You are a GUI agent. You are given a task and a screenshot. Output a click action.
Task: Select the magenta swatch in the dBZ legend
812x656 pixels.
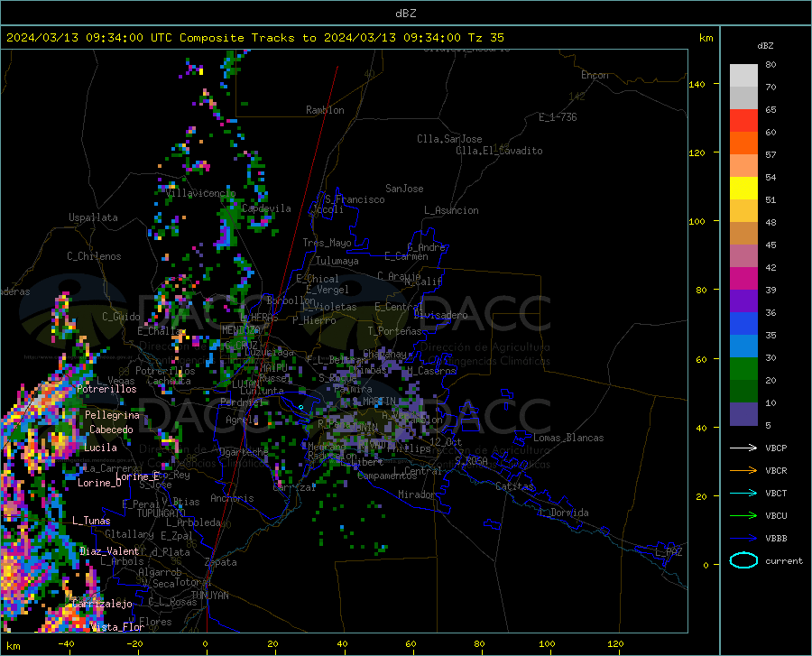(743, 279)
